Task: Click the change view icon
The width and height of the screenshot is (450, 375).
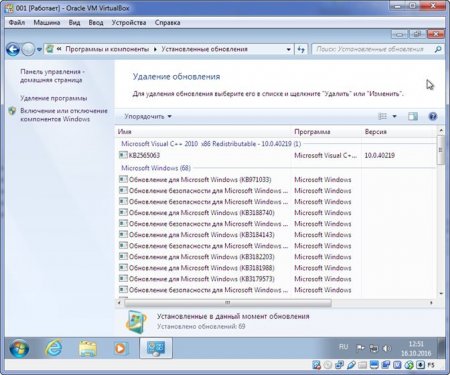Action: 382,116
